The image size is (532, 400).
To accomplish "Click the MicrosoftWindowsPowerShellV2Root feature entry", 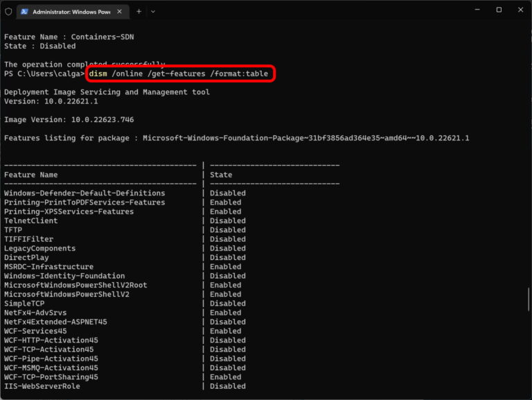I will (76, 285).
